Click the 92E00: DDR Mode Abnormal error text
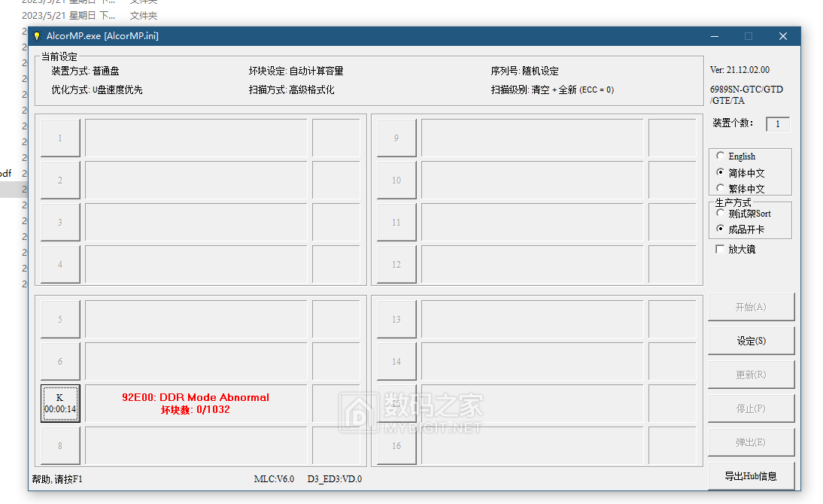This screenshot has height=504, width=823. [x=196, y=397]
